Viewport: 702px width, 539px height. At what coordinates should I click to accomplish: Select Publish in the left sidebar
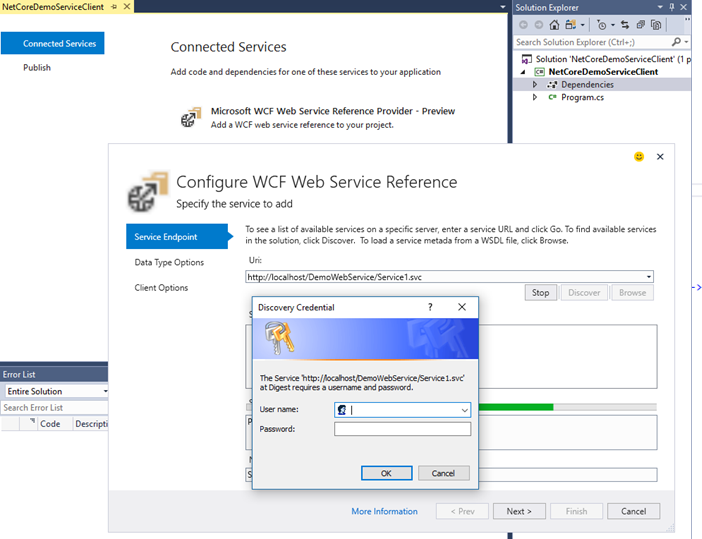pyautogui.click(x=37, y=68)
